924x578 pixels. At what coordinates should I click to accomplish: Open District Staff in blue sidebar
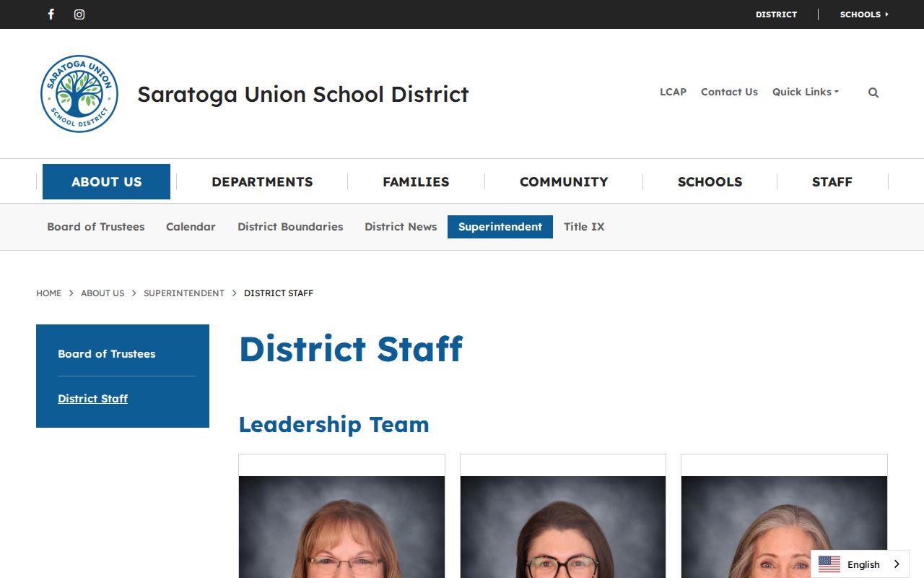pos(92,399)
